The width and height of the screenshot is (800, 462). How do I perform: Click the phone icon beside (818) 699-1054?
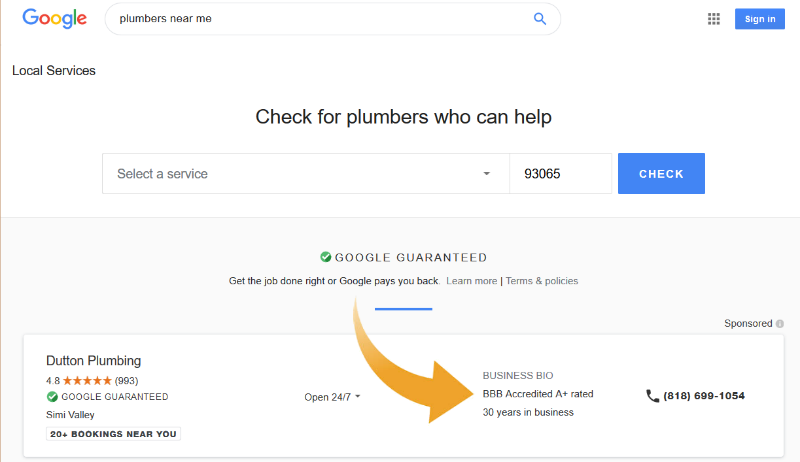coord(653,396)
